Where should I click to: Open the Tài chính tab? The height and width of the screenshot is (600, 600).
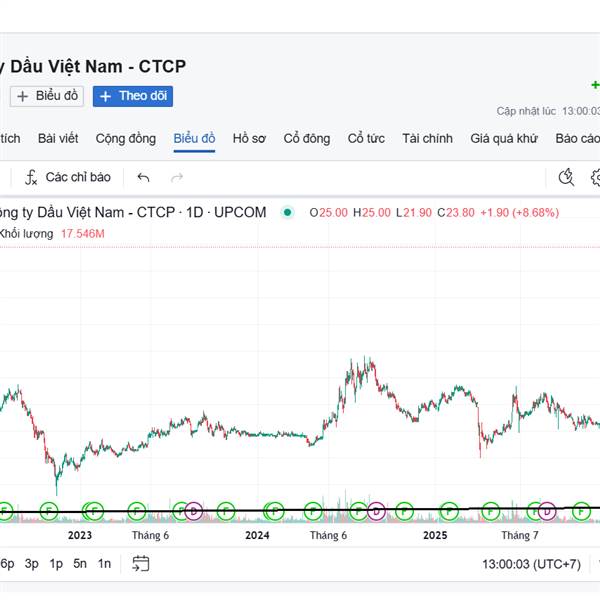427,138
